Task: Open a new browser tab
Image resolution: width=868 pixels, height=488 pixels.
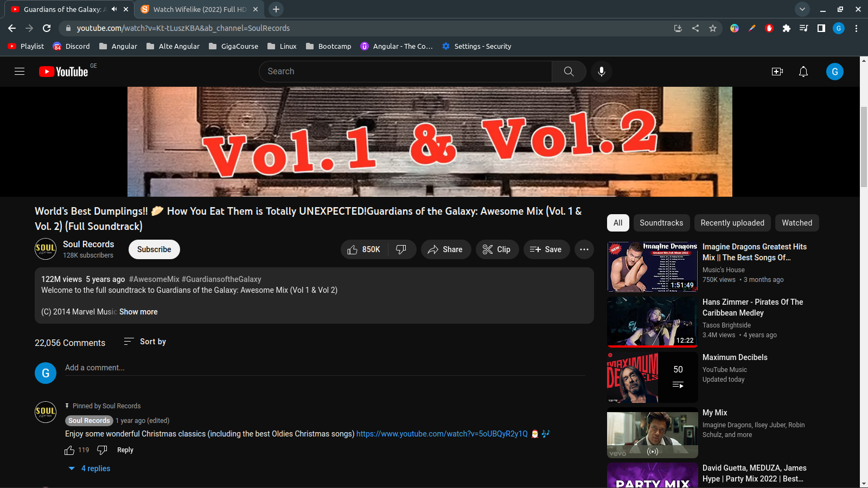Action: (x=276, y=9)
